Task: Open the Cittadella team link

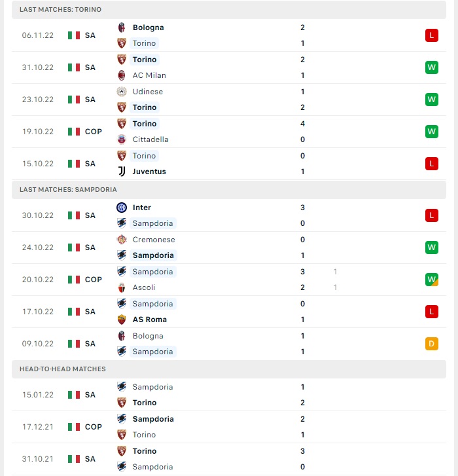Action: pos(150,139)
